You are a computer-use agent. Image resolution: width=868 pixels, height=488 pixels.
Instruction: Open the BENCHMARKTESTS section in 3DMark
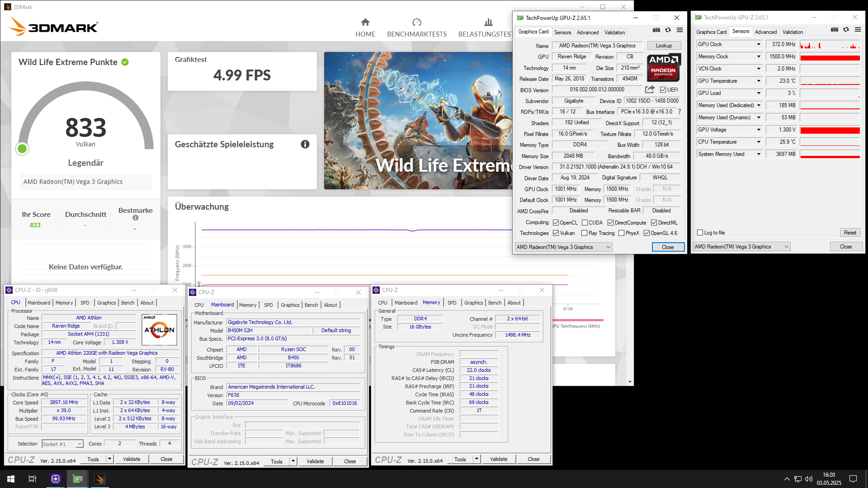coord(416,28)
